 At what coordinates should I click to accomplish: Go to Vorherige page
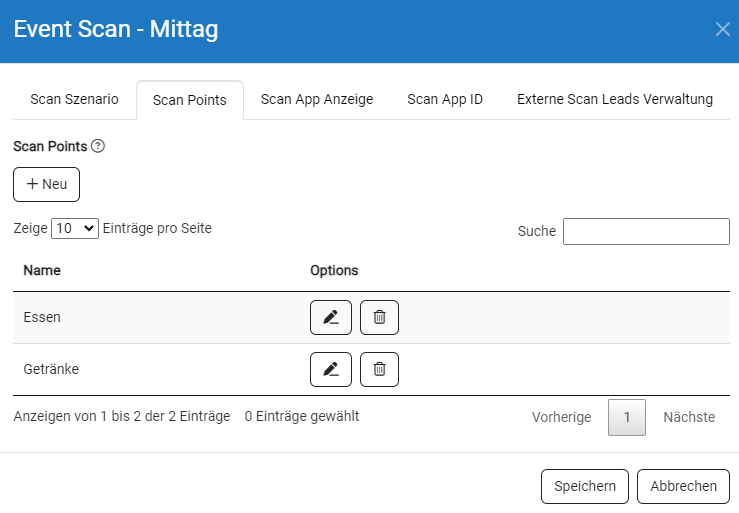tap(561, 417)
